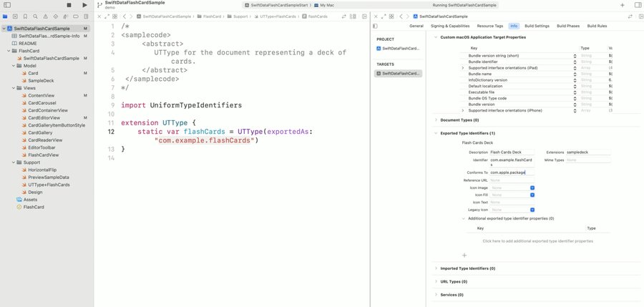
Task: Stop the running app
Action: pyautogui.click(x=69, y=5)
